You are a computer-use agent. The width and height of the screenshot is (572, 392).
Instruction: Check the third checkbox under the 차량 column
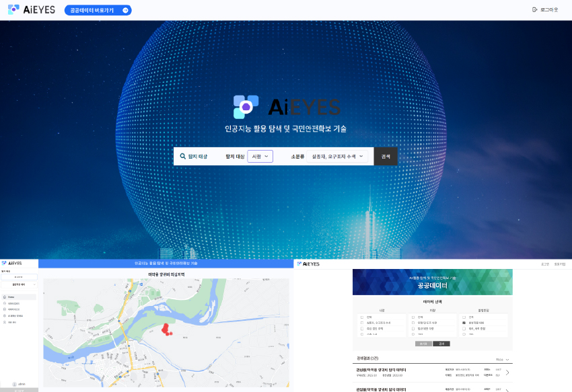tap(413, 329)
